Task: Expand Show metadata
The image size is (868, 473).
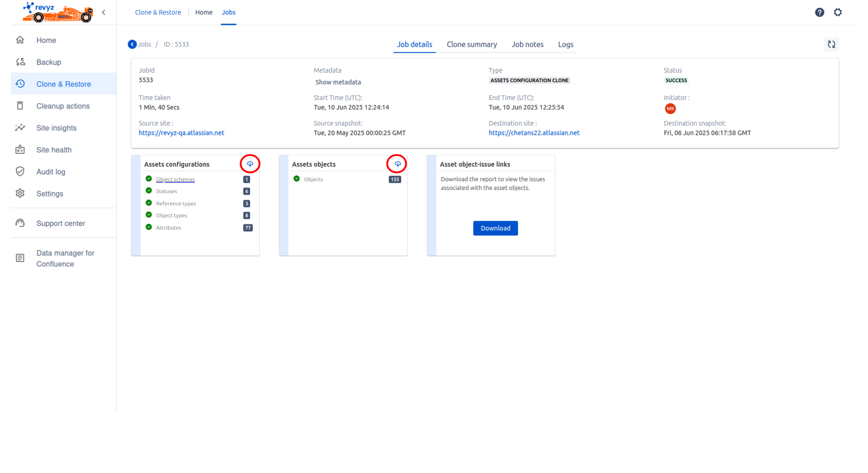Action: pyautogui.click(x=338, y=82)
